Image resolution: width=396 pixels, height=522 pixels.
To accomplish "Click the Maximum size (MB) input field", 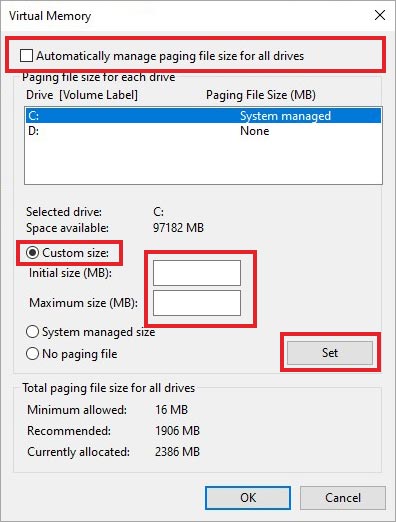I will point(197,303).
